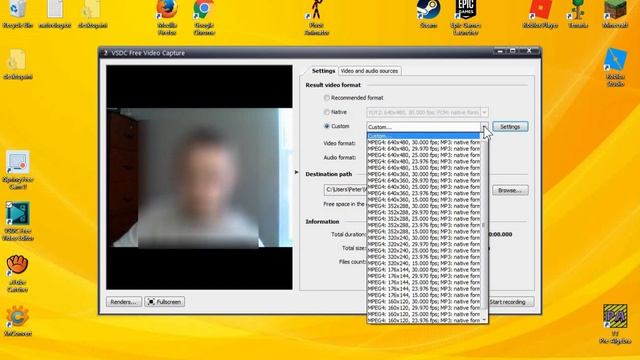Click Browse... for the destination path
This screenshot has width=640, height=360.
click(510, 191)
